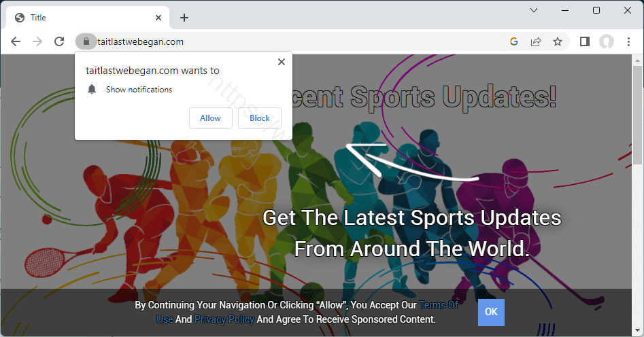Click the Google icon in address bar
Viewport: 644px width, 337px height.
pos(514,41)
